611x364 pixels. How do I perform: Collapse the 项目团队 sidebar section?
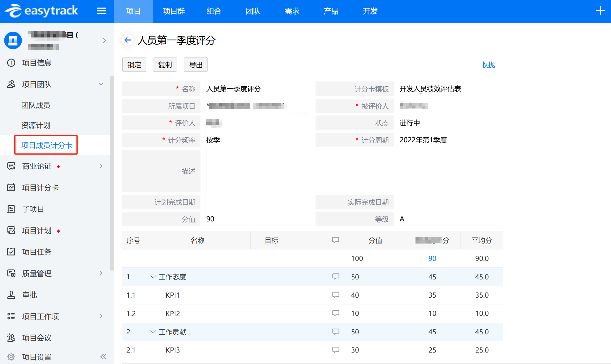[101, 84]
